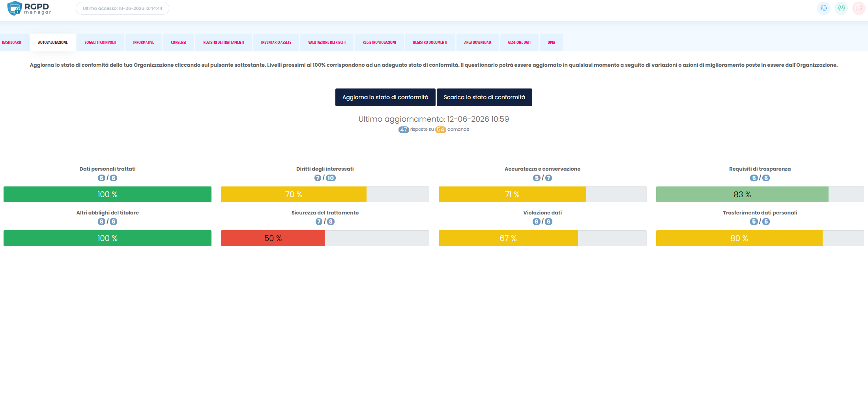The height and width of the screenshot is (395, 868).
Task: Select the Area Download tab
Action: click(x=477, y=42)
